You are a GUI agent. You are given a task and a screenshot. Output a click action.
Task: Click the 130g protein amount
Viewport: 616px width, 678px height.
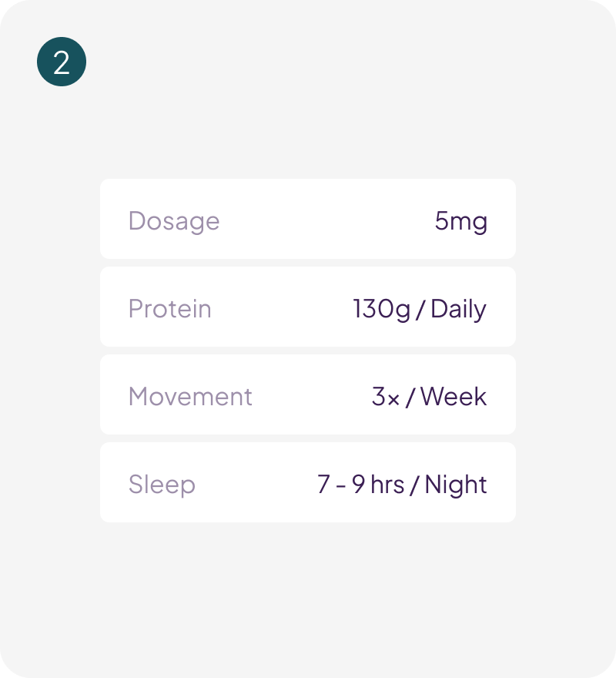(381, 309)
